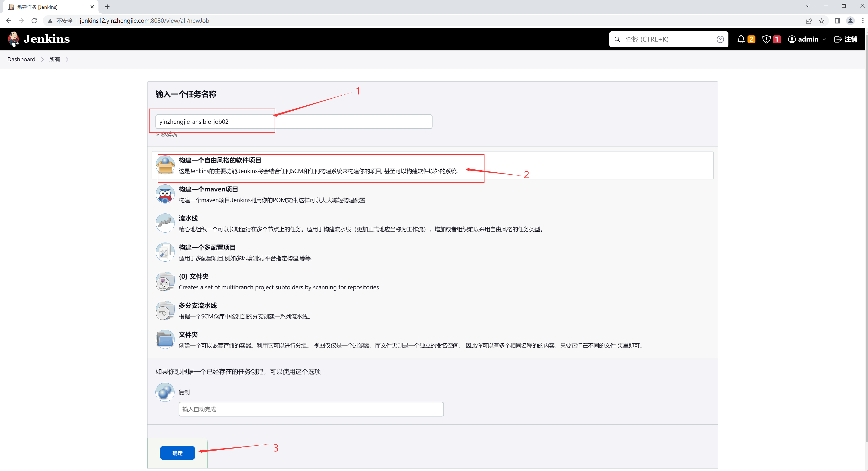The height and width of the screenshot is (471, 868).
Task: Focus the task name input field
Action: click(293, 122)
